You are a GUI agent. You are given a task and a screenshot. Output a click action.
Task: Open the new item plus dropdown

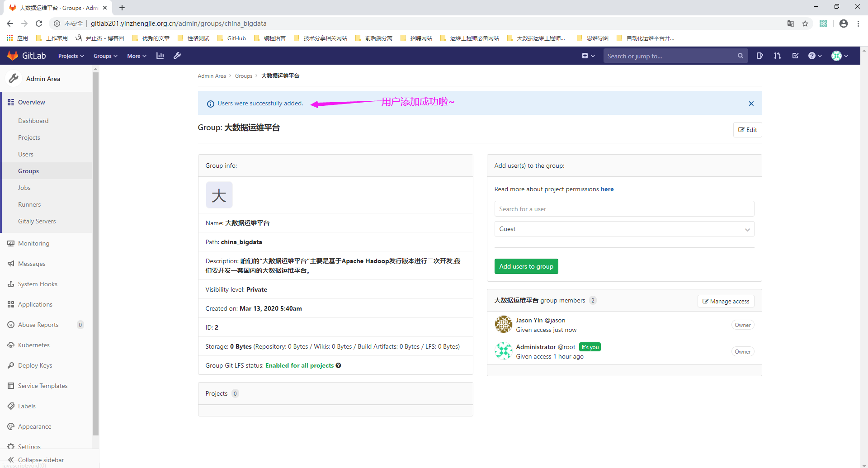tap(588, 56)
